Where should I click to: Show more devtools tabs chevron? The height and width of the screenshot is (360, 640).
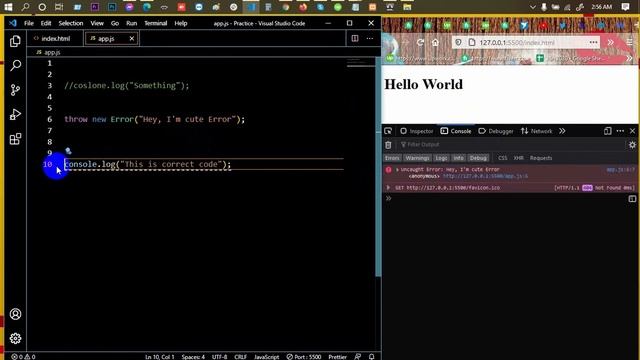(x=562, y=131)
